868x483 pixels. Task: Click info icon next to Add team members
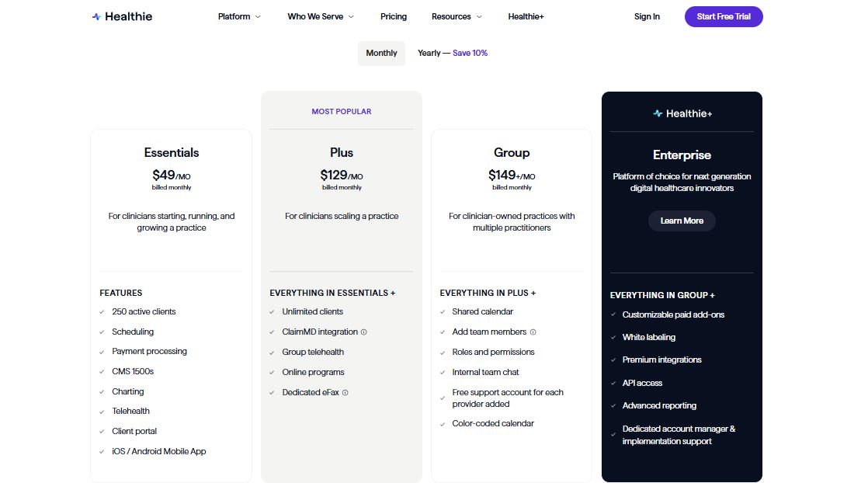pos(533,332)
